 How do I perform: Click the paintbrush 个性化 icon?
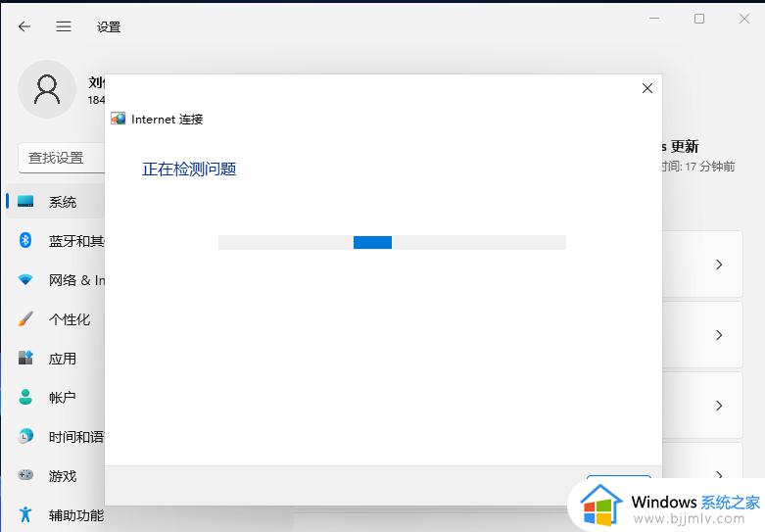[25, 318]
